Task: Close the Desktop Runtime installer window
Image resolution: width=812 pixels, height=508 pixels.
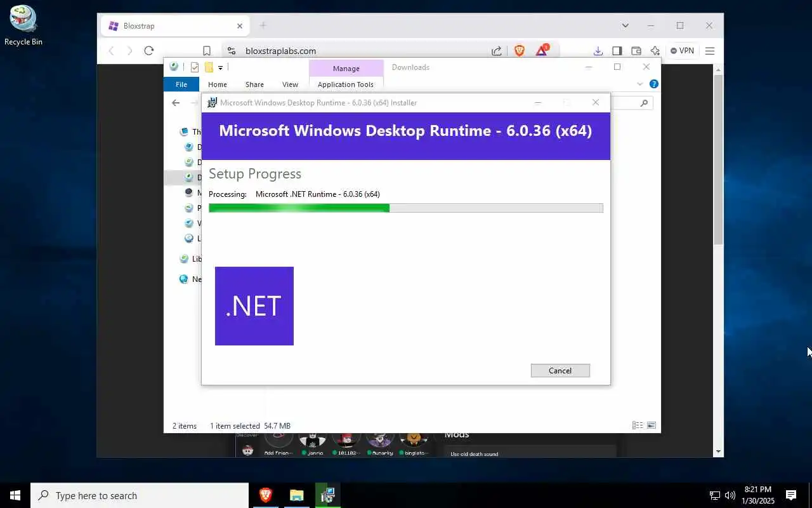Action: coord(595,102)
